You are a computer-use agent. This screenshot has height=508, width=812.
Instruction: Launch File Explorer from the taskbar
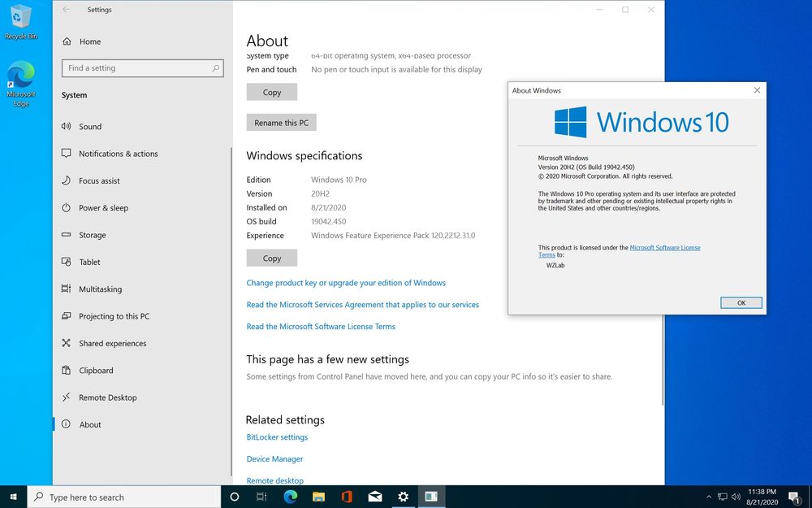click(318, 497)
